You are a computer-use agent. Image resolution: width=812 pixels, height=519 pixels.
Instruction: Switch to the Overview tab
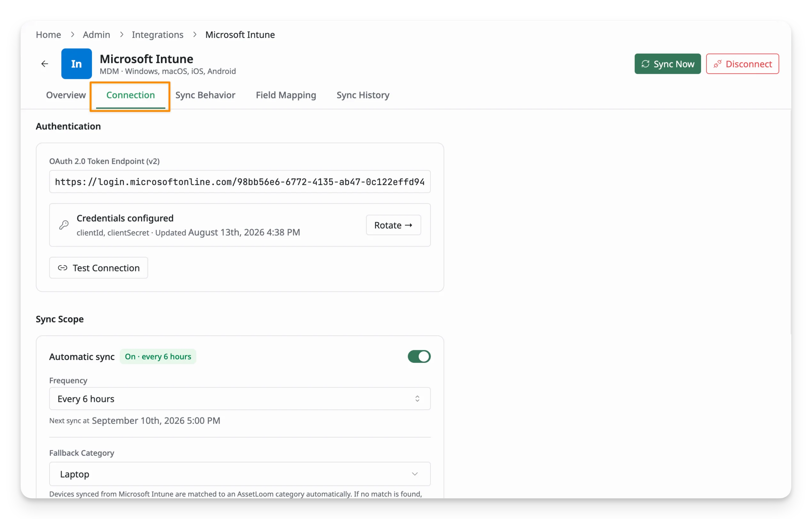pos(66,95)
